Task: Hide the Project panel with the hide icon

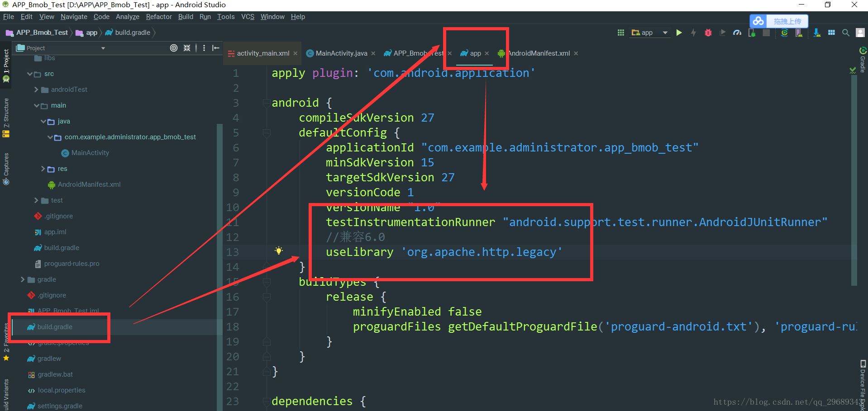Action: [216, 48]
